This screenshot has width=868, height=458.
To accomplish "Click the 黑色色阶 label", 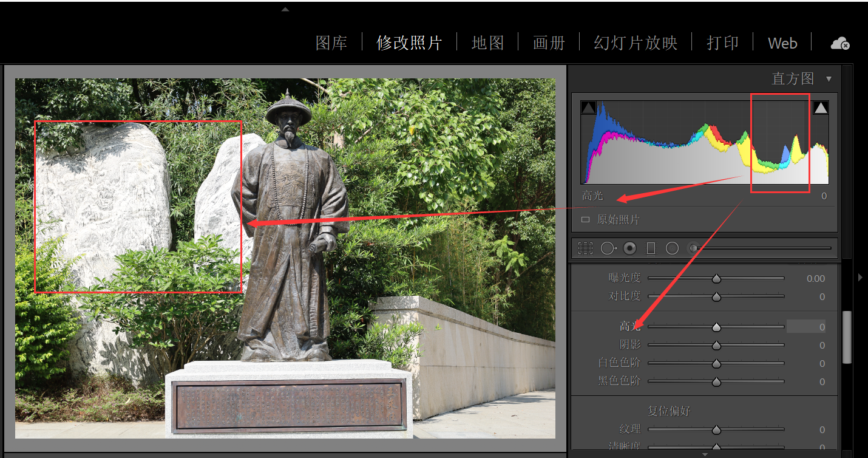I will coord(619,381).
